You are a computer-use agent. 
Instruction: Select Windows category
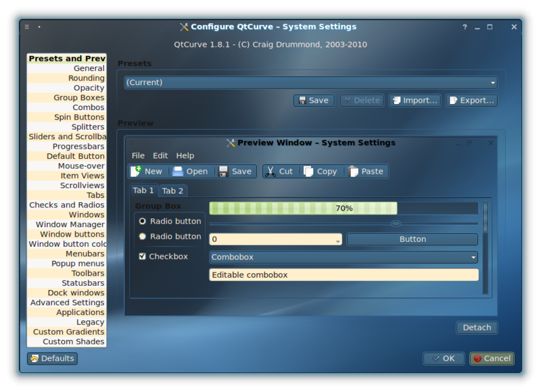click(66, 215)
